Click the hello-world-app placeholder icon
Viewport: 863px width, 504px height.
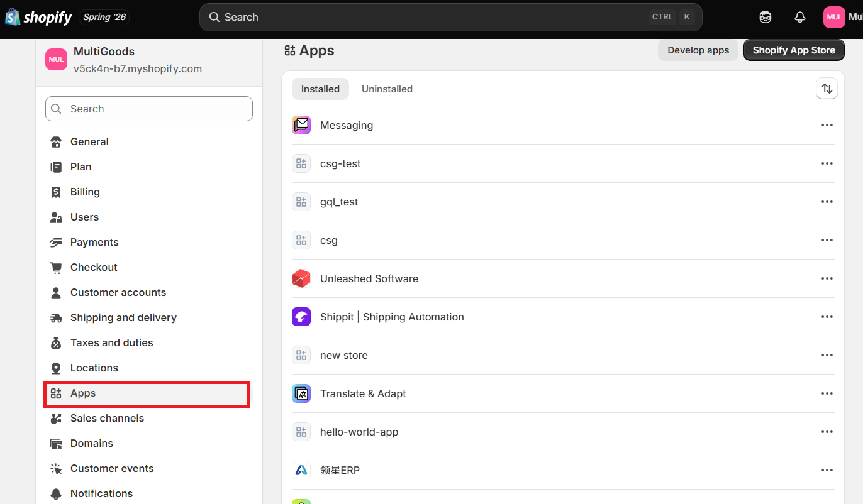coord(301,432)
